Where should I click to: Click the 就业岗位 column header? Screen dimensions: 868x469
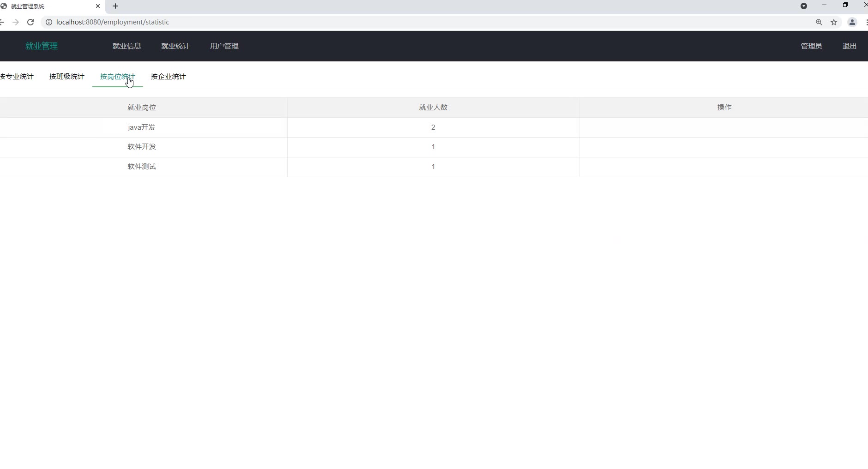(x=142, y=108)
